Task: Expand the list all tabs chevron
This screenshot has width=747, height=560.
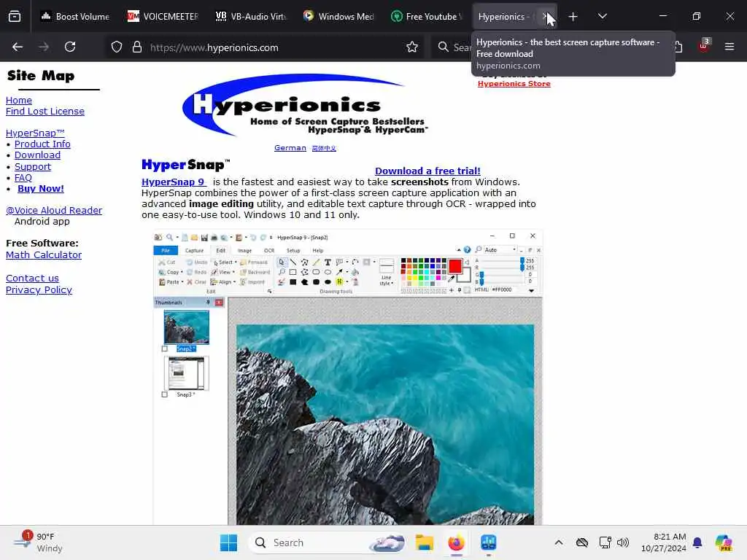Action: pyautogui.click(x=602, y=16)
